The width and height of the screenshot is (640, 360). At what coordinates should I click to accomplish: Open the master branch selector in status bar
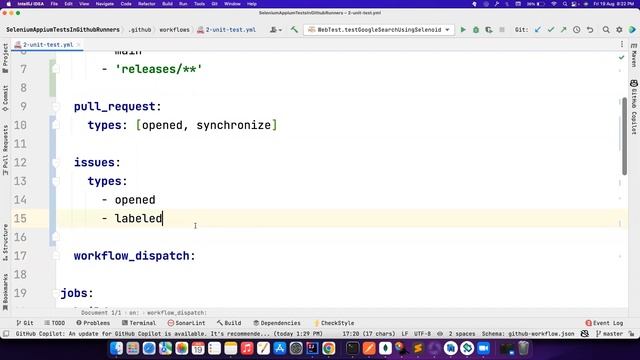[609, 334]
